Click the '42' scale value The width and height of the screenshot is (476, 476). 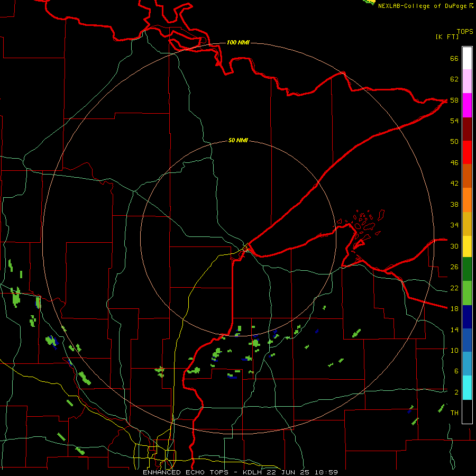(454, 184)
